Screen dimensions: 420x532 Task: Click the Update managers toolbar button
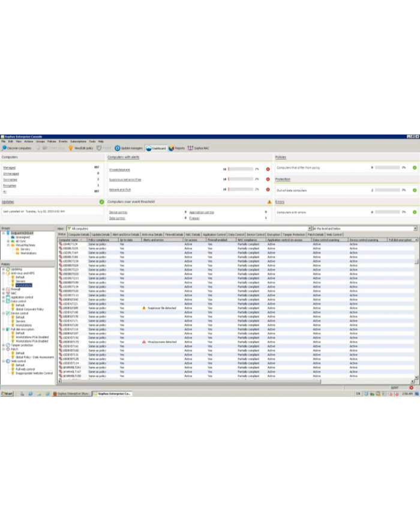click(129, 148)
